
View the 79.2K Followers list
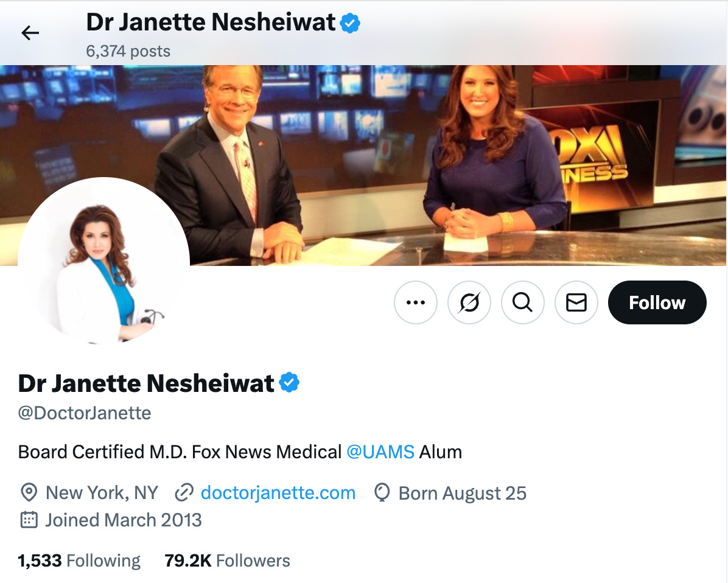(227, 560)
